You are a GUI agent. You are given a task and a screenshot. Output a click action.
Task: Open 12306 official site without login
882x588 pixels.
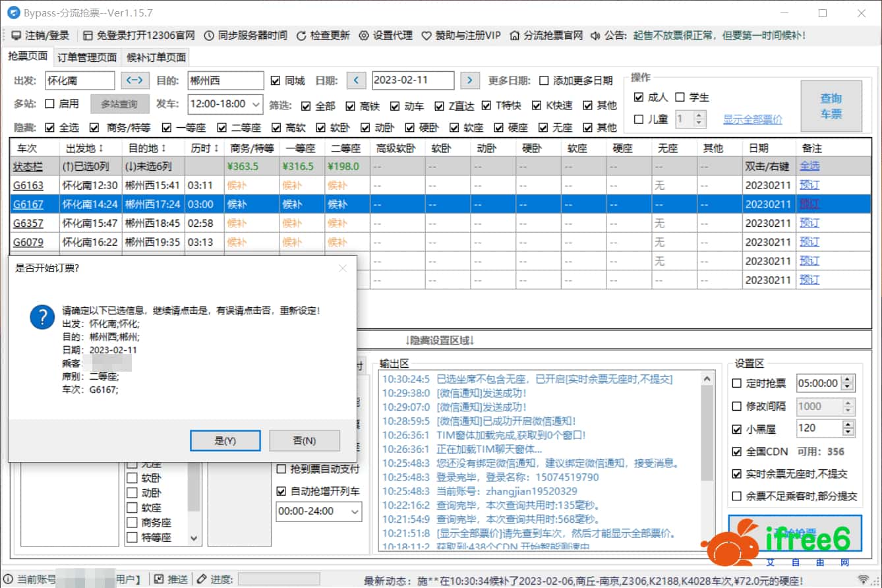(x=88, y=36)
